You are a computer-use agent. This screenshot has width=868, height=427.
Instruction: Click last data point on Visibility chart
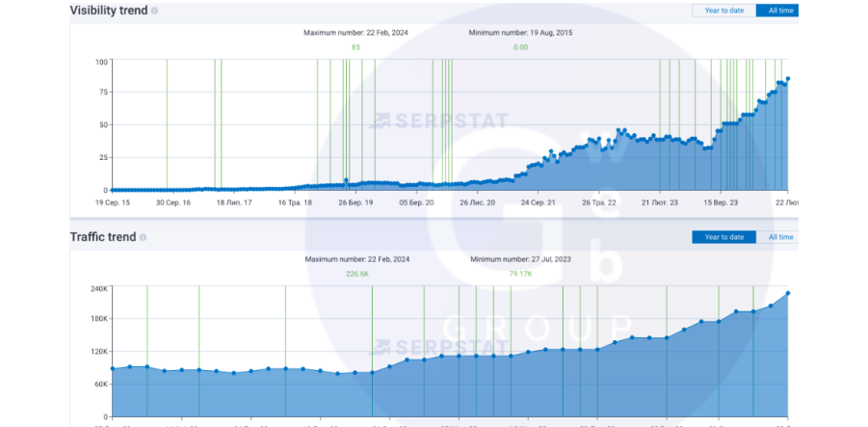(x=788, y=79)
